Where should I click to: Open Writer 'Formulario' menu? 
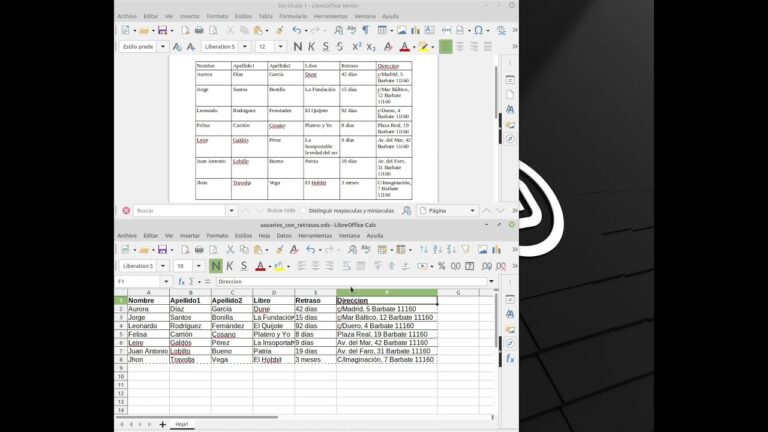[293, 16]
